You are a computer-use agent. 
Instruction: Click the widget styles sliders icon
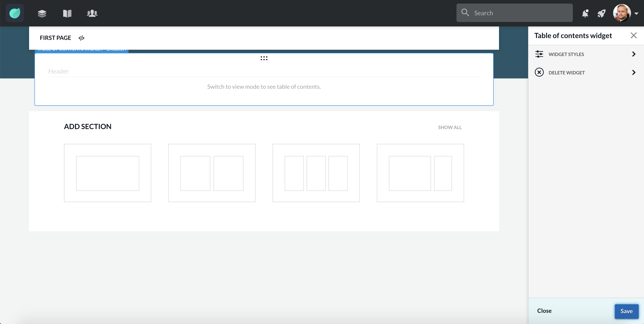pos(539,54)
